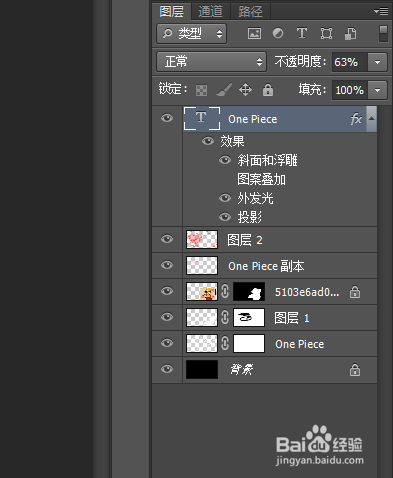This screenshot has width=393, height=478.
Task: Click the fill field showing 100%
Action: pos(350,90)
